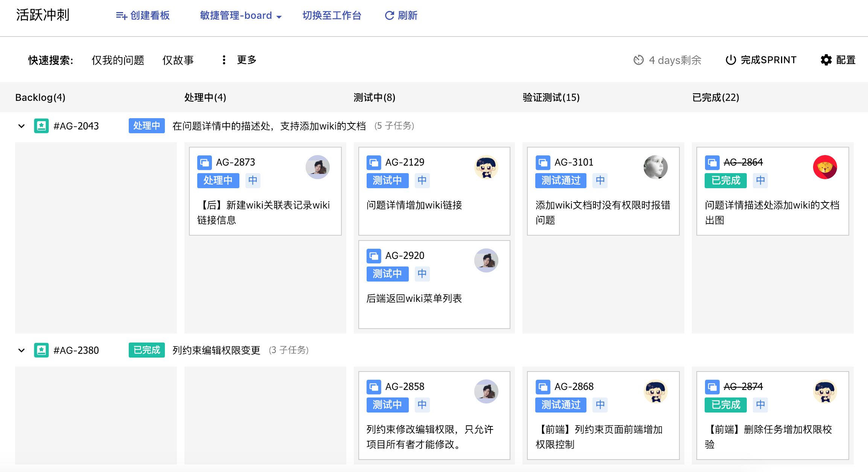Click assignee avatar on card AG-3101

click(655, 167)
